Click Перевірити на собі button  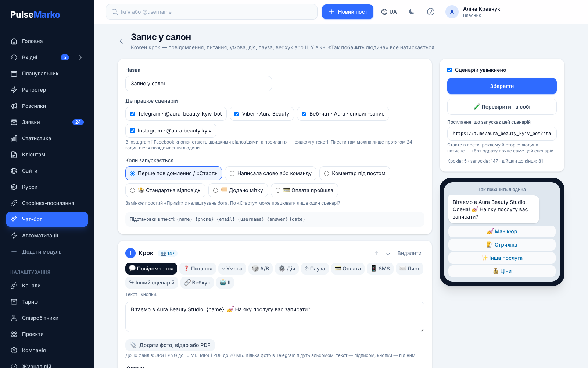(502, 107)
